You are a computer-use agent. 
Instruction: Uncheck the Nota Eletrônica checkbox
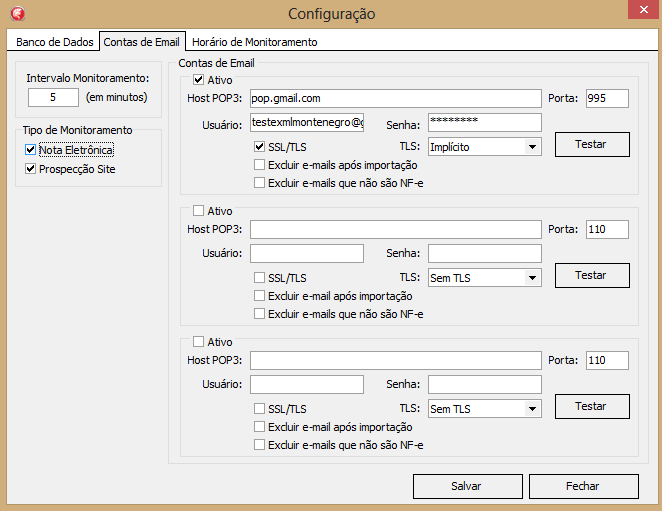[x=31, y=150]
